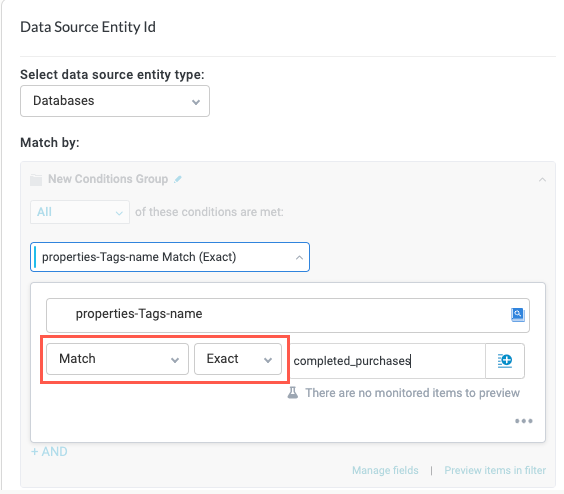
Task: Collapse the properties-Tags-name Match (Exact) selector
Action: 170,257
